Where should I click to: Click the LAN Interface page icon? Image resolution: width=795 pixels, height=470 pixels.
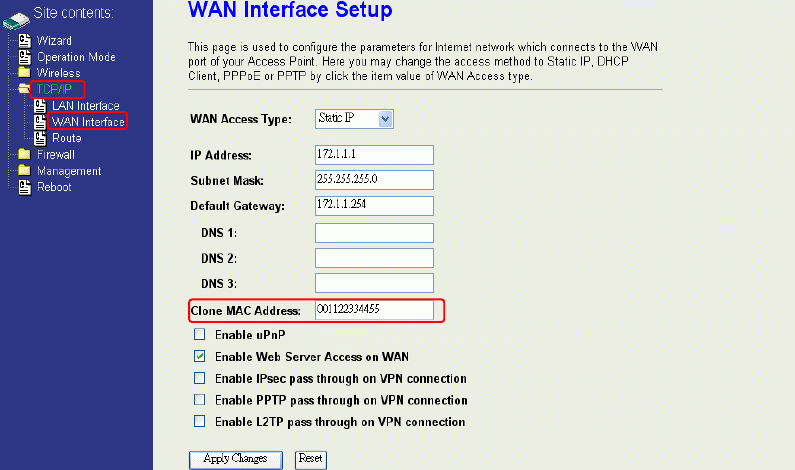coord(40,105)
